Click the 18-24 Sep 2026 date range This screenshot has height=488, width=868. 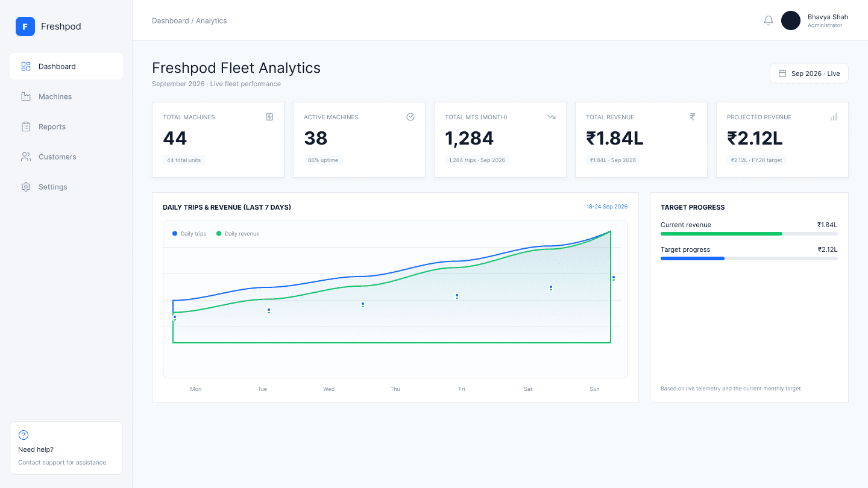coord(607,207)
